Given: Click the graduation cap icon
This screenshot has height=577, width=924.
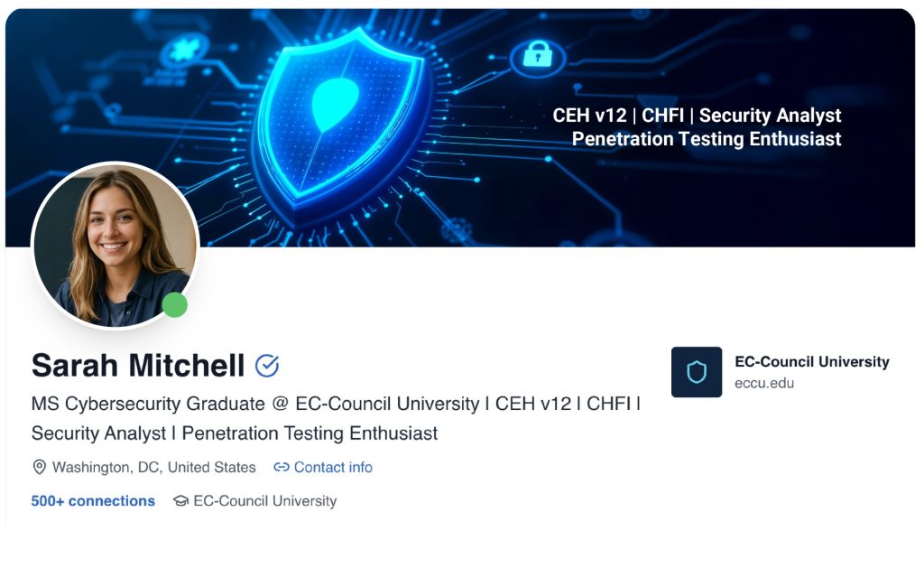Looking at the screenshot, I should point(180,501).
